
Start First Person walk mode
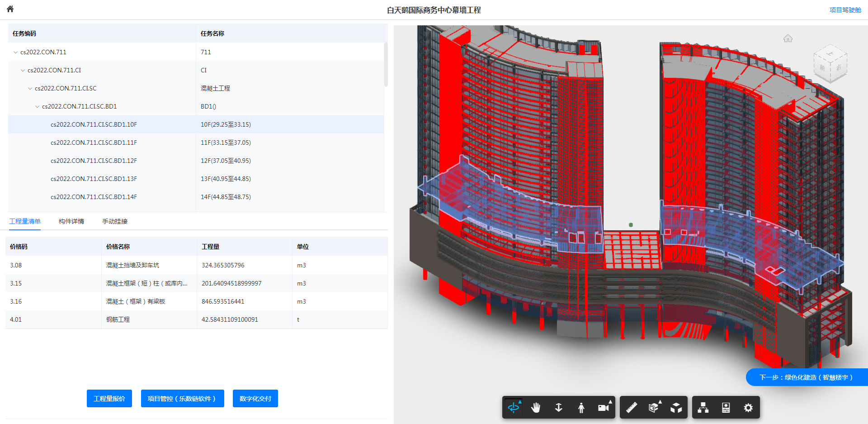(x=581, y=408)
